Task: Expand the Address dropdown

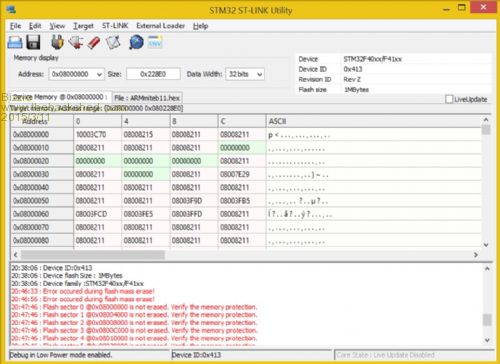Action: point(99,74)
